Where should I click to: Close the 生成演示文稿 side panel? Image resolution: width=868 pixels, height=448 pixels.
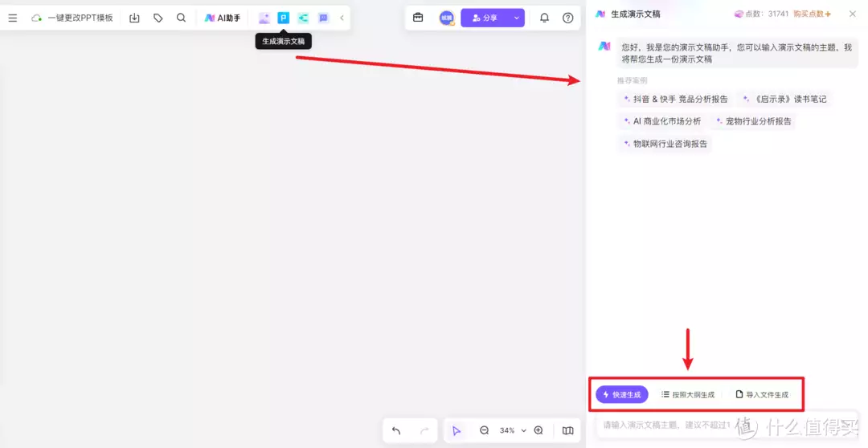click(x=853, y=14)
